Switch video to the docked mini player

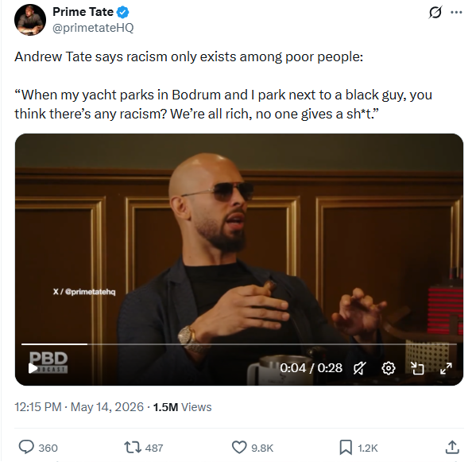coord(417,368)
